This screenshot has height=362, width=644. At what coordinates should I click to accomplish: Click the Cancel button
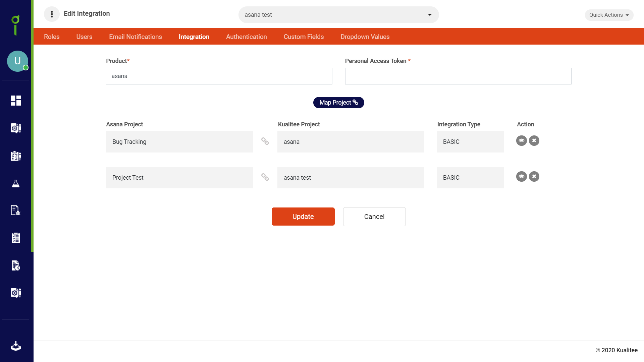coord(374,217)
